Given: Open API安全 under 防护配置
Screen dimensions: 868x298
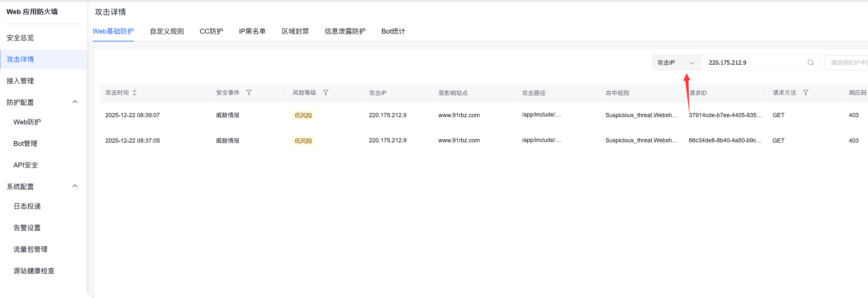Looking at the screenshot, I should [25, 165].
